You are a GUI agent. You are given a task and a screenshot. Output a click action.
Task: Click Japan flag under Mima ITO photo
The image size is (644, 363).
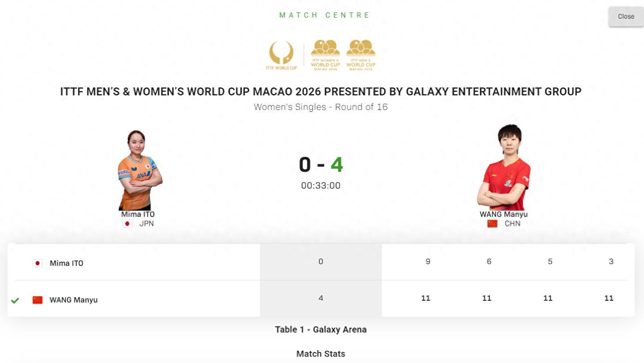tap(127, 224)
